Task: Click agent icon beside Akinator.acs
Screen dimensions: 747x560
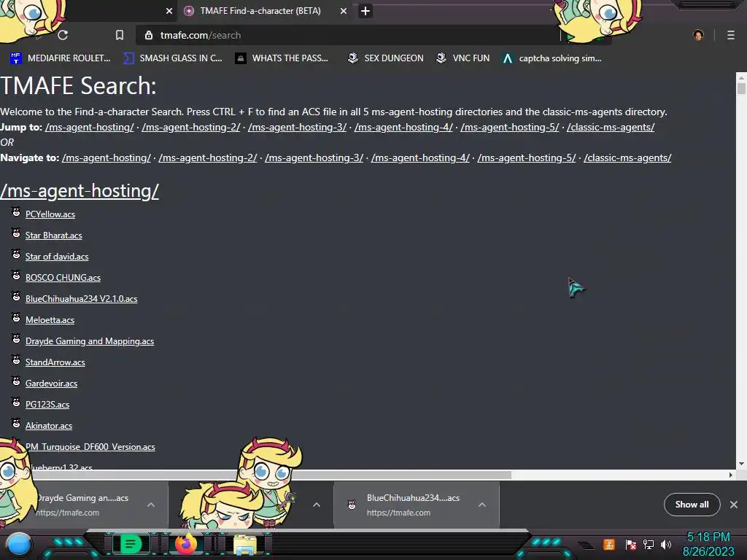Action: tap(16, 424)
